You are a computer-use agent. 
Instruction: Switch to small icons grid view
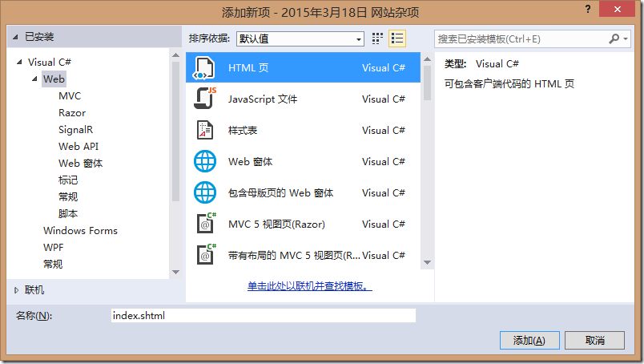377,38
